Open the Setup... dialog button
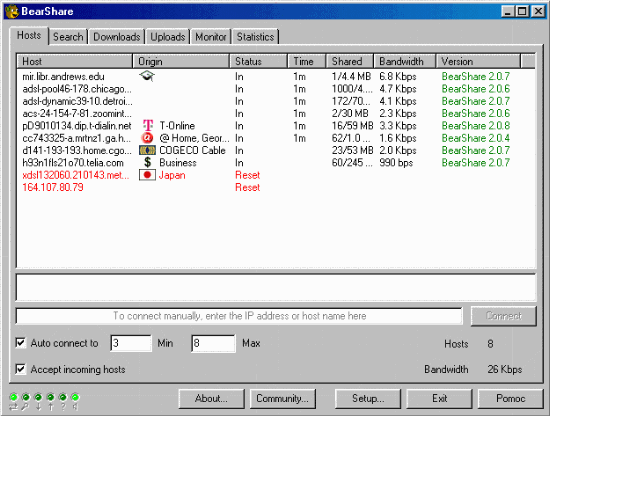Image resolution: width=640 pixels, height=480 pixels. click(x=368, y=398)
